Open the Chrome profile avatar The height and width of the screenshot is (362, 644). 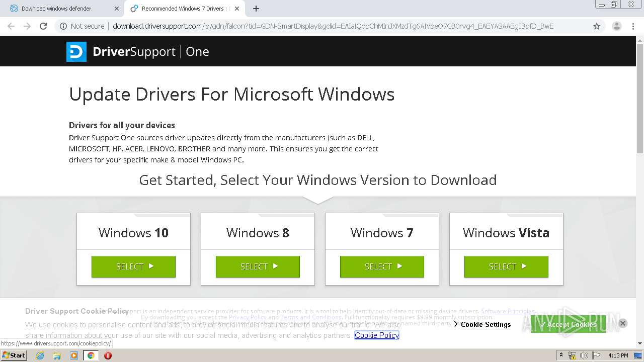point(616,26)
